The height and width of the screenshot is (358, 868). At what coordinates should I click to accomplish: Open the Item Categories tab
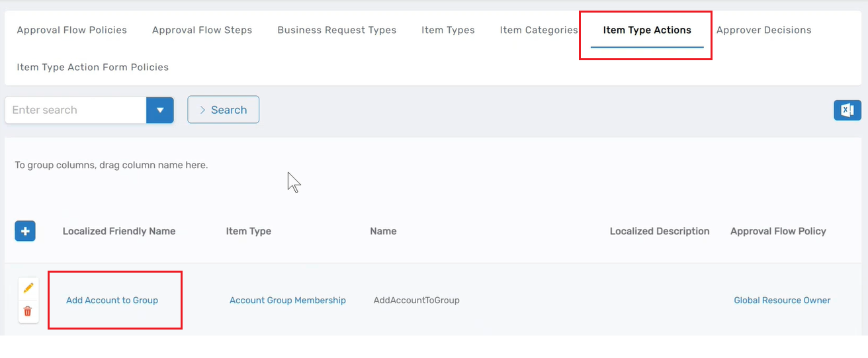tap(539, 30)
